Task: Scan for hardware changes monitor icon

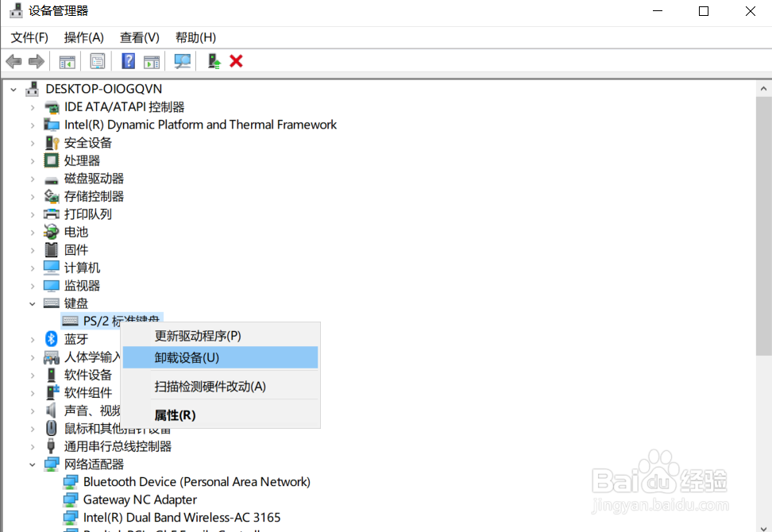Action: (182, 61)
